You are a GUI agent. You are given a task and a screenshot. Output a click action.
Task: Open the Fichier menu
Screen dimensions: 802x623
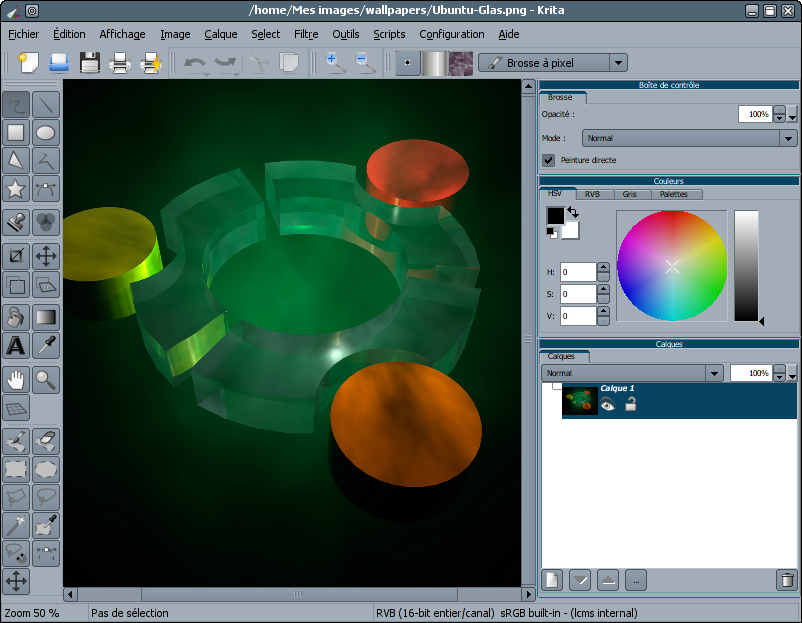tap(24, 34)
